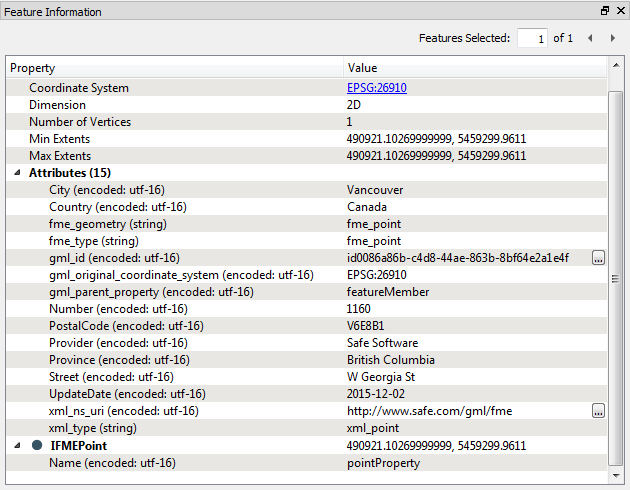Image resolution: width=630 pixels, height=490 pixels.
Task: Select the Coordinate System property row
Action: 306,88
